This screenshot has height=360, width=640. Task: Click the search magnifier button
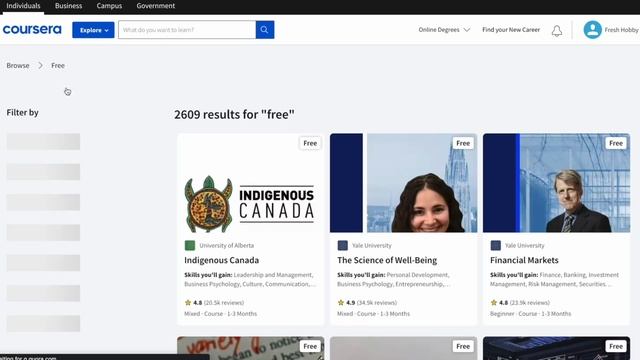pyautogui.click(x=265, y=30)
